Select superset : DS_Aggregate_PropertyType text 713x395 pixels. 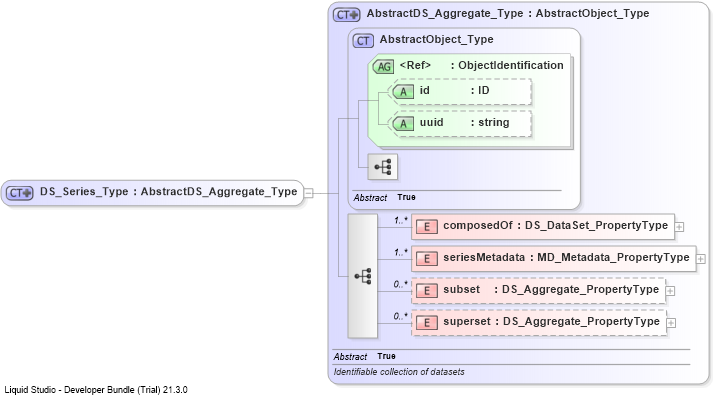point(551,321)
